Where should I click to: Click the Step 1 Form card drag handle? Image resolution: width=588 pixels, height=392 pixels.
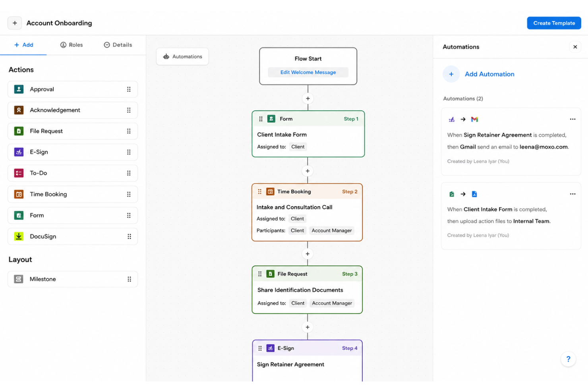[x=261, y=119]
